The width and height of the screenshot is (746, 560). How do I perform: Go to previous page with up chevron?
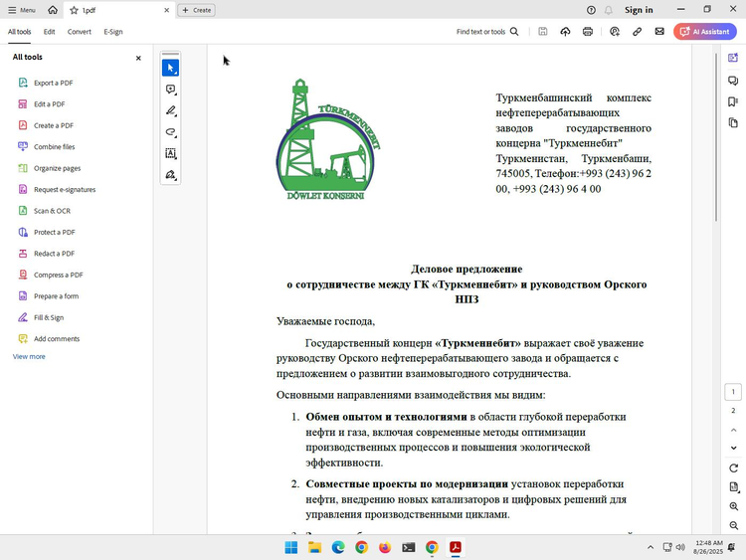tap(734, 430)
